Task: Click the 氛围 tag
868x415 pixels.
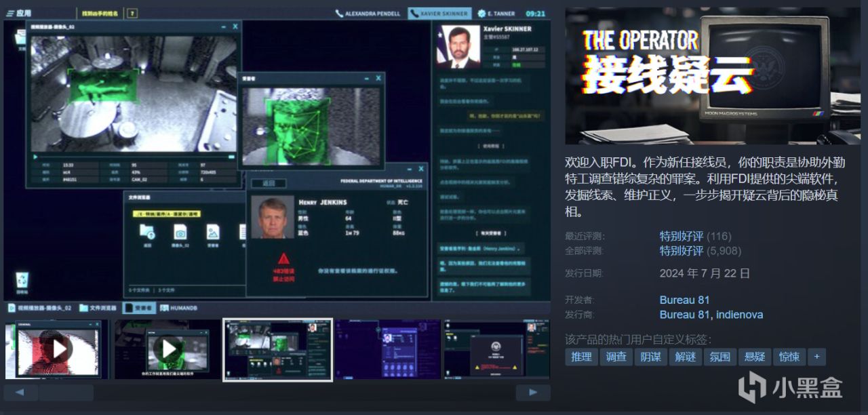Action: click(x=719, y=357)
